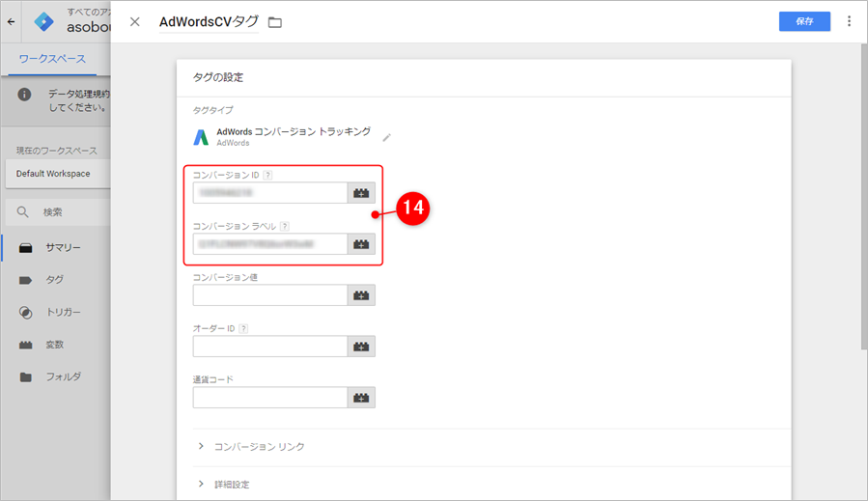
Task: Click AdWords コンバージョン トラッキング tag type
Action: 294,131
